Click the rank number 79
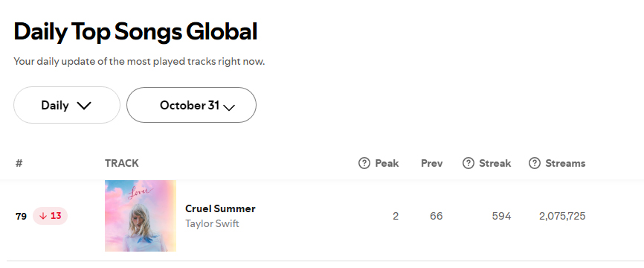The height and width of the screenshot is (268, 644). pos(21,216)
